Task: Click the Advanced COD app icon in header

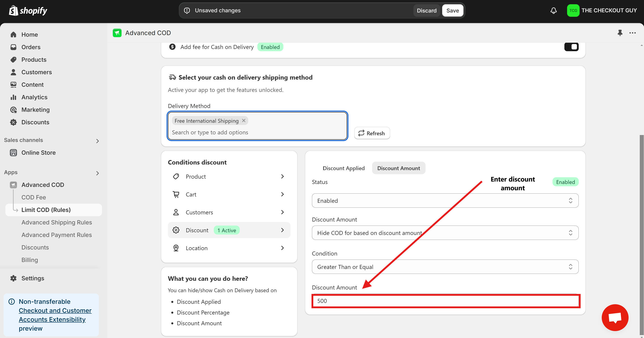Action: [117, 33]
